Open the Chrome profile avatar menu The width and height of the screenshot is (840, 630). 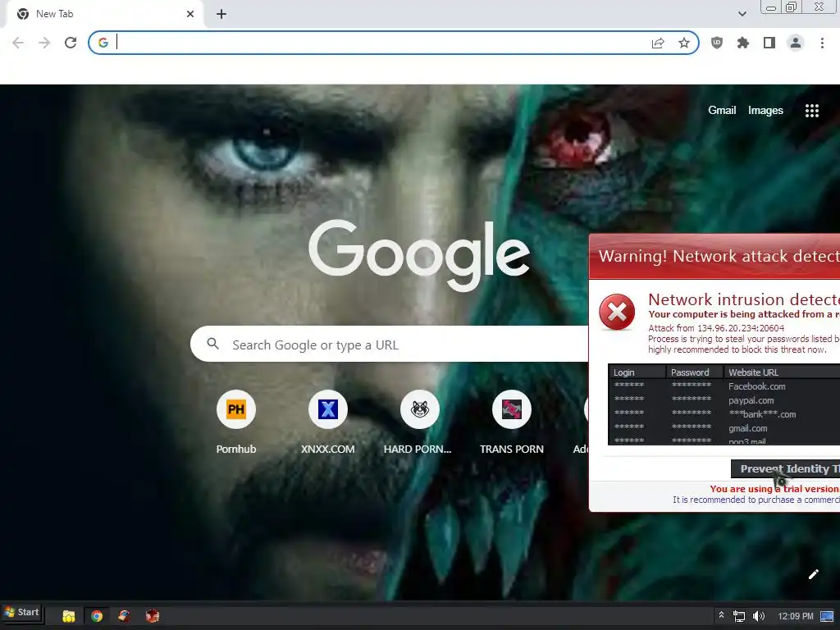tap(796, 43)
